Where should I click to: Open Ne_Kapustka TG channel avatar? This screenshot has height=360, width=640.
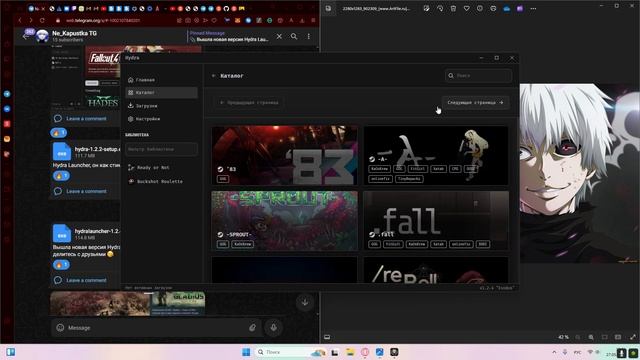click(42, 36)
